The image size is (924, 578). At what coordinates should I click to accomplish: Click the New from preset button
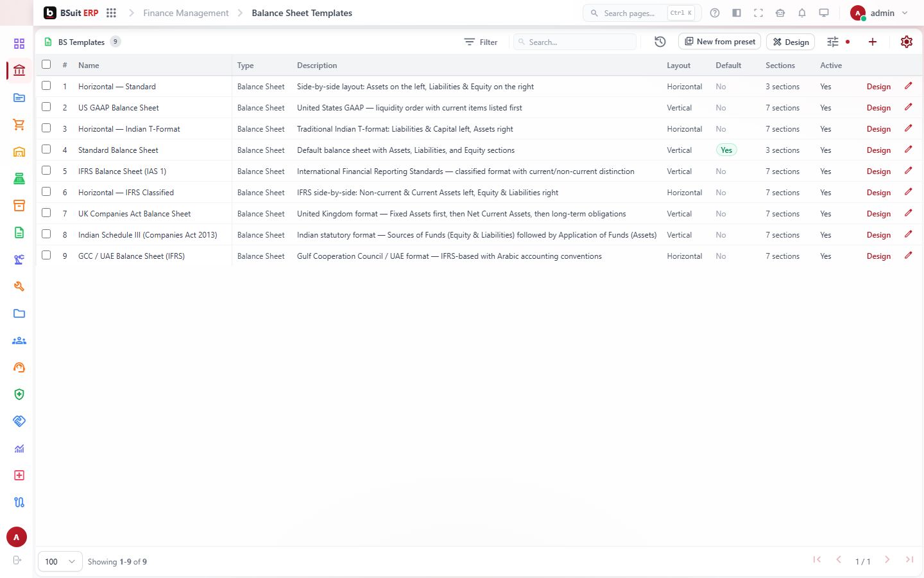point(719,42)
